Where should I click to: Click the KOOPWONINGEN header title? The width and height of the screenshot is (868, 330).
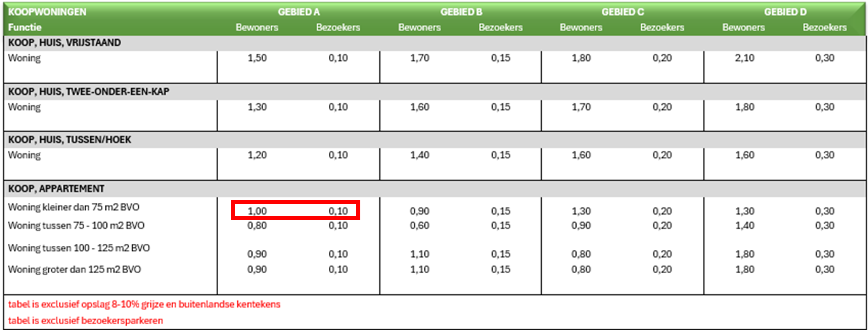coord(47,12)
